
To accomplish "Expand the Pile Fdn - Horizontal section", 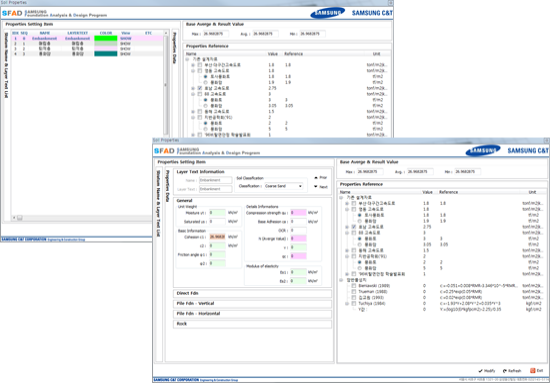I will click(252, 314).
